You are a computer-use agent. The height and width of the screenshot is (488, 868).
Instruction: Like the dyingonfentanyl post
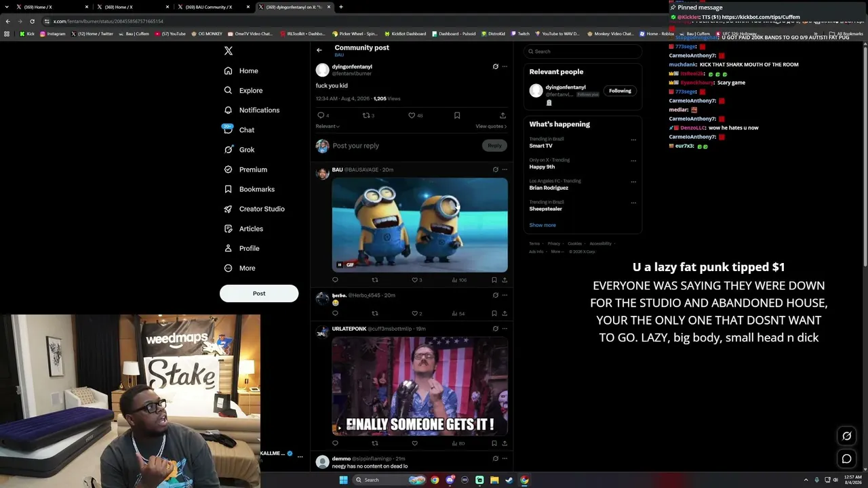pos(412,115)
